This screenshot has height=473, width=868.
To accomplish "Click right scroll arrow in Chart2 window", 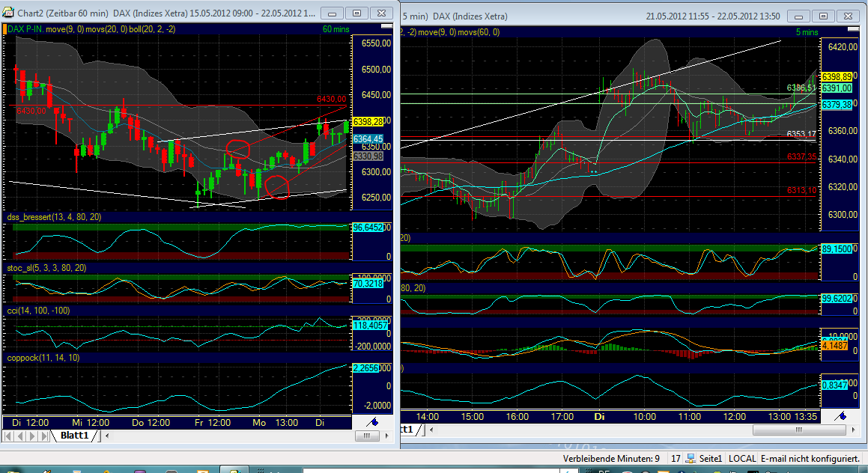I will coord(386,436).
